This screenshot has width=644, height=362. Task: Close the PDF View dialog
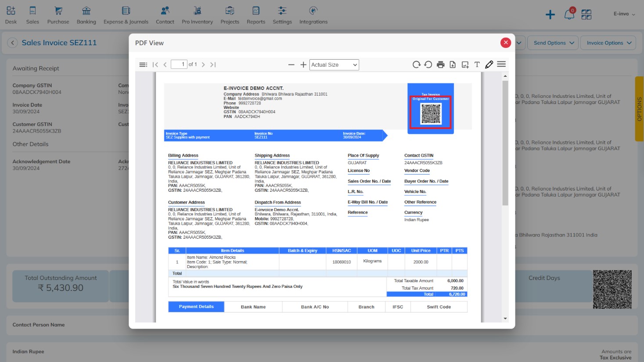pos(506,43)
